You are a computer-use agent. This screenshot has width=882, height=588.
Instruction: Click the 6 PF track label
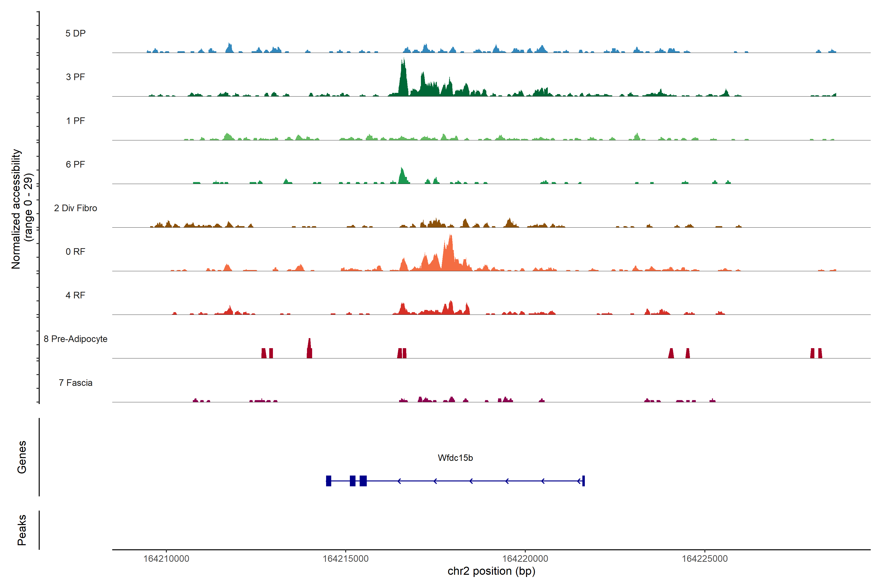point(75,164)
